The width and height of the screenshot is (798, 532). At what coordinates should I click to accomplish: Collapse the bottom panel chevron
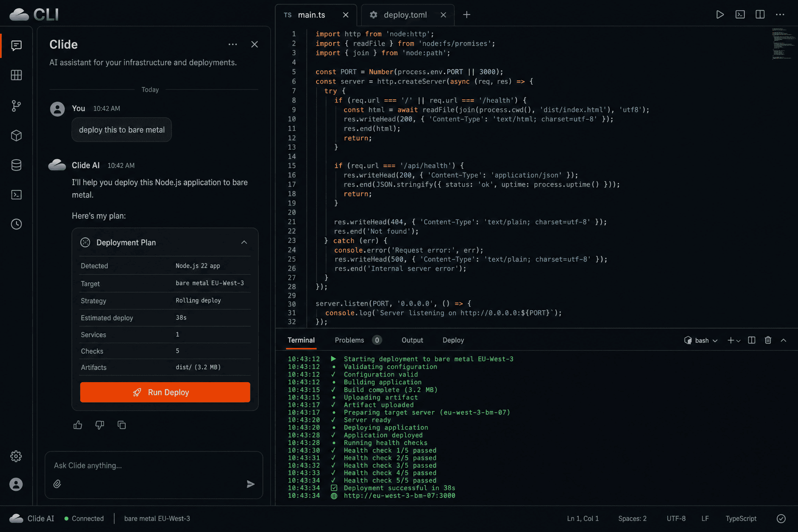point(783,340)
